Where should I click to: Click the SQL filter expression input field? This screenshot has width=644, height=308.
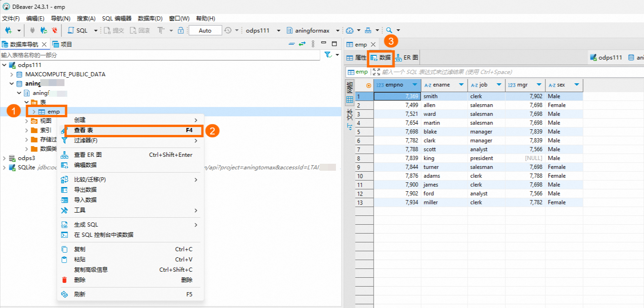coord(512,72)
